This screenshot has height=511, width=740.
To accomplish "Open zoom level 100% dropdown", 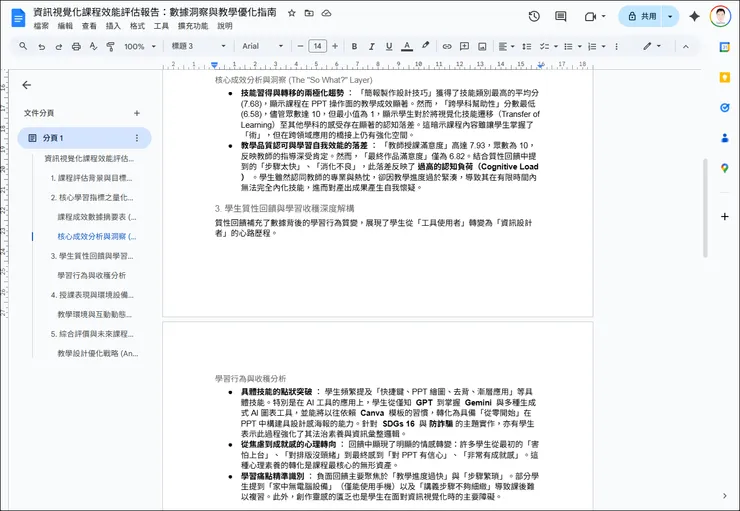I will point(140,46).
